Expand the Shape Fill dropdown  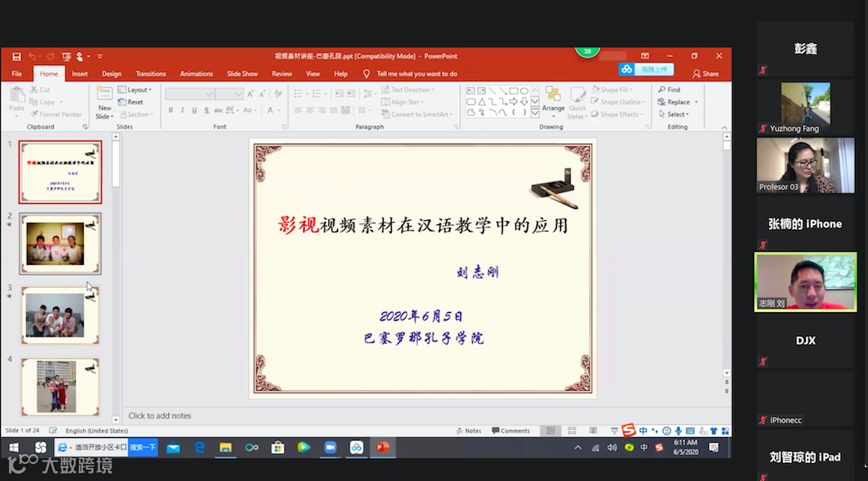612,89
